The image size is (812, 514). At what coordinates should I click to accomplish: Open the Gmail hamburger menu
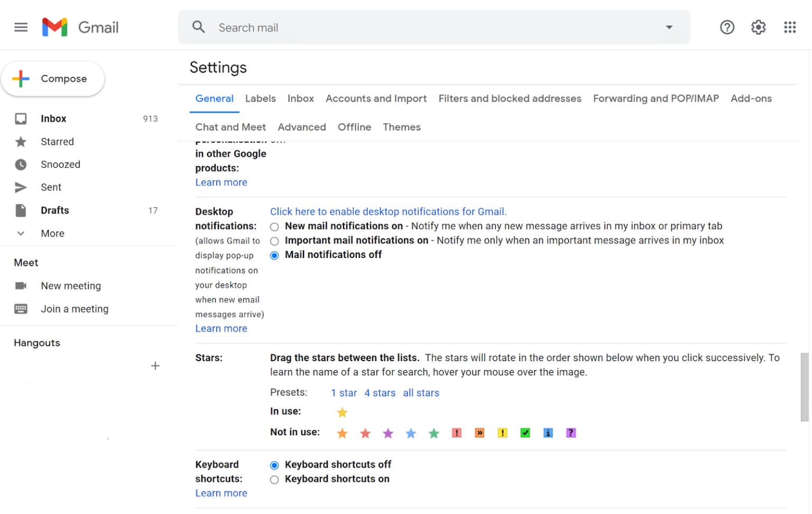[21, 27]
